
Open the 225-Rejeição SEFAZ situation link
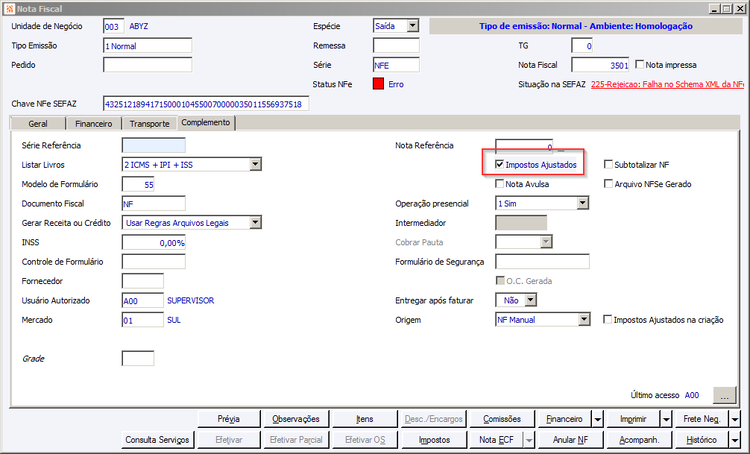click(x=667, y=84)
